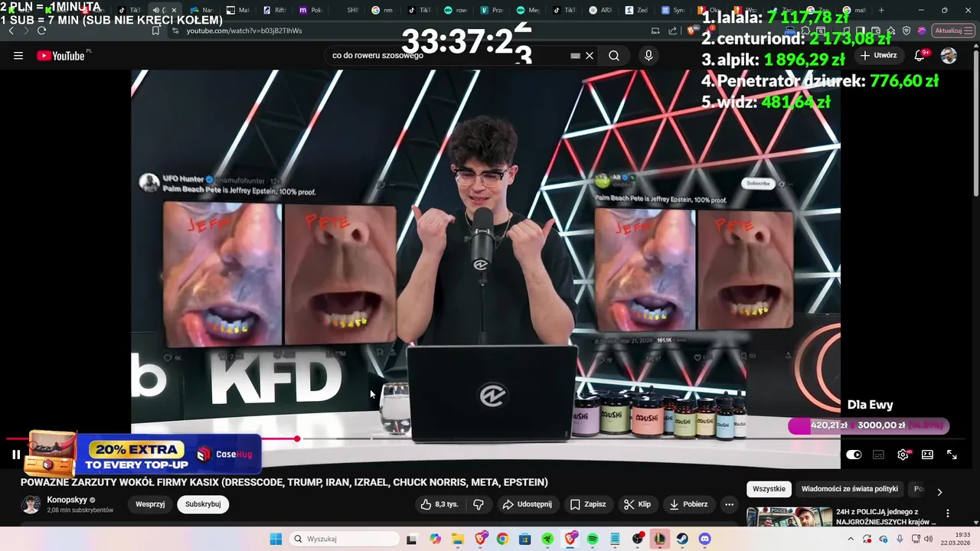
Task: Open the player settings gear
Action: (903, 455)
